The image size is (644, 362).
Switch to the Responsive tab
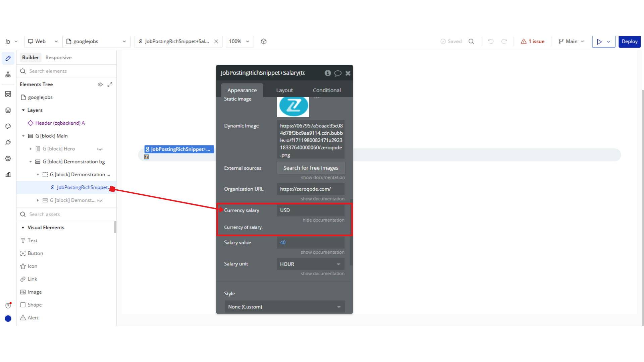(58, 57)
